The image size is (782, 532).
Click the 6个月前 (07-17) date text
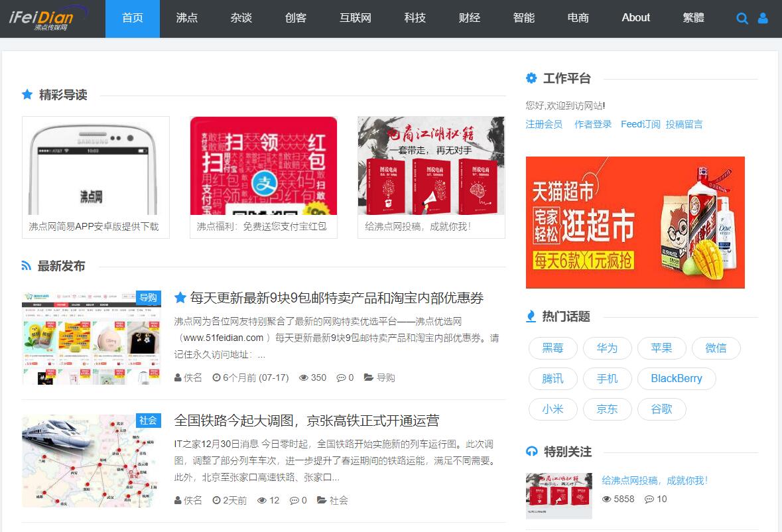point(256,377)
